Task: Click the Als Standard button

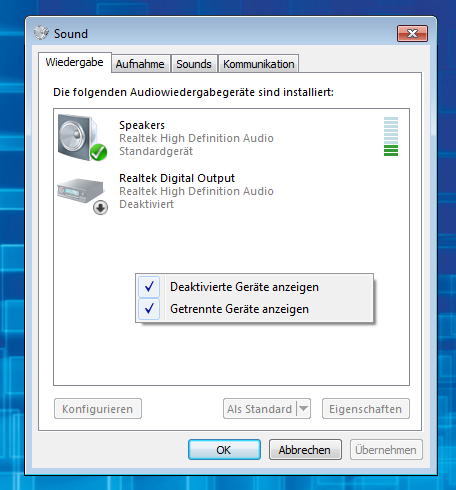Action: click(x=260, y=409)
